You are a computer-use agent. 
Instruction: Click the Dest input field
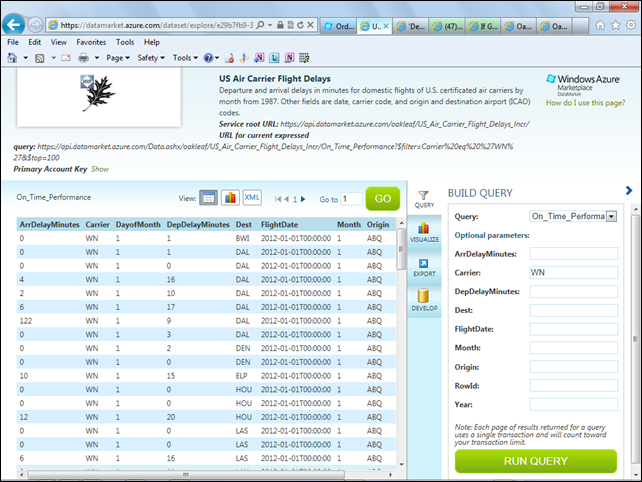pos(574,310)
